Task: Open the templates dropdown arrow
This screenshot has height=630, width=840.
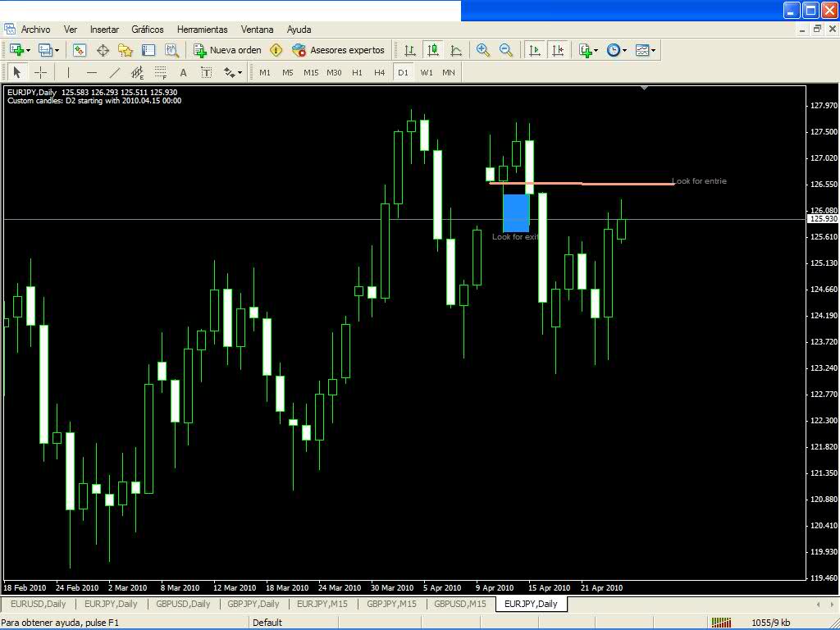Action: pos(653,51)
